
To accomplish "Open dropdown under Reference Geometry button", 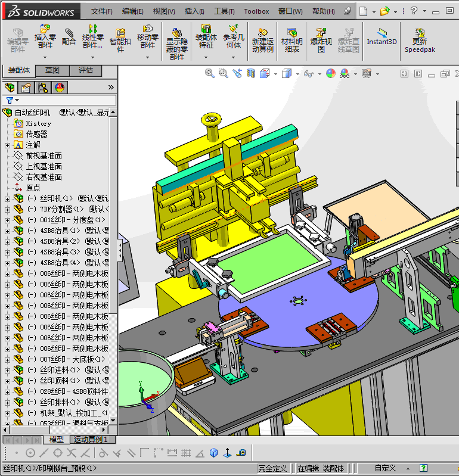I will point(233,57).
